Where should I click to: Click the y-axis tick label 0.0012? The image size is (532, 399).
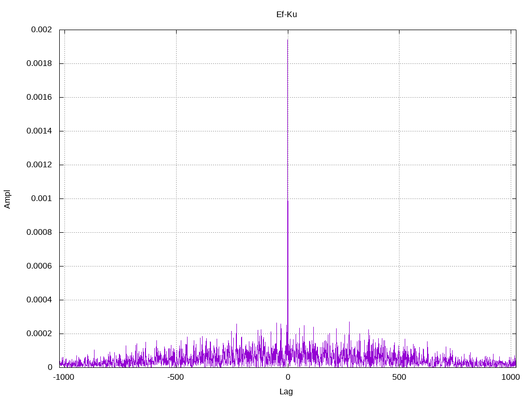[x=39, y=165]
